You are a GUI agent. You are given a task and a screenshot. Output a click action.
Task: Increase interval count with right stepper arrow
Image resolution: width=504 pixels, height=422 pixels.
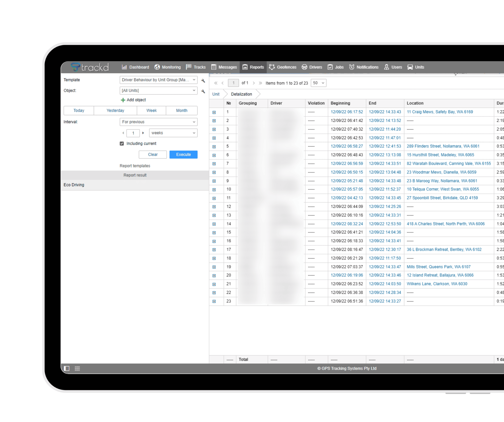pos(143,133)
